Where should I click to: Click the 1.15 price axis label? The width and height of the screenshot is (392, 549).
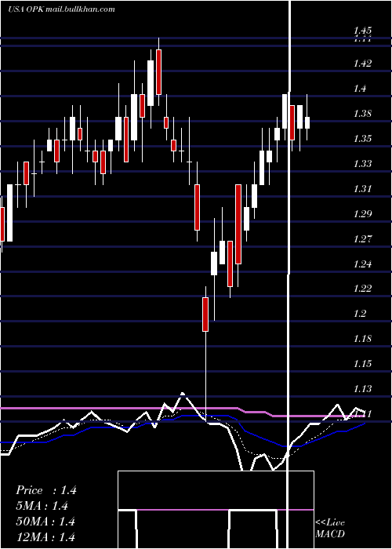point(362,364)
